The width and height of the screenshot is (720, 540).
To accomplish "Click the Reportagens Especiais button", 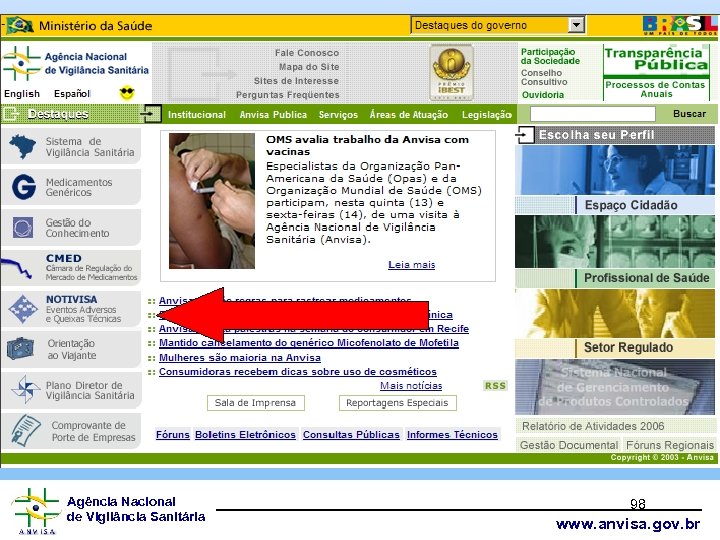I will 397,403.
